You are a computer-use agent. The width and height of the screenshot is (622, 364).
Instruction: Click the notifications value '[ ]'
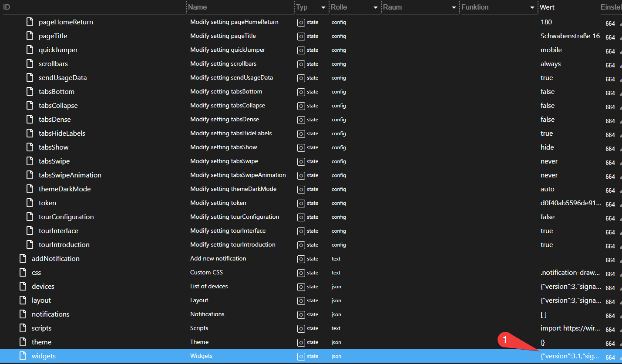click(544, 314)
